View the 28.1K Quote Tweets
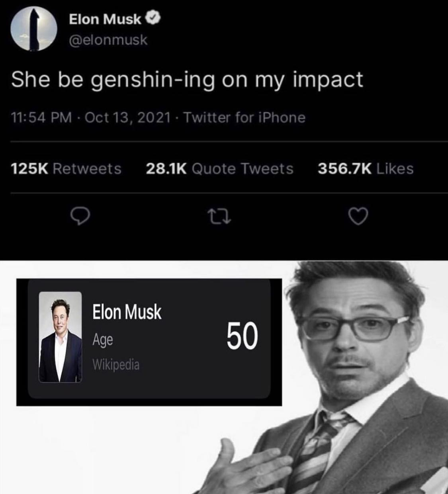 220,168
